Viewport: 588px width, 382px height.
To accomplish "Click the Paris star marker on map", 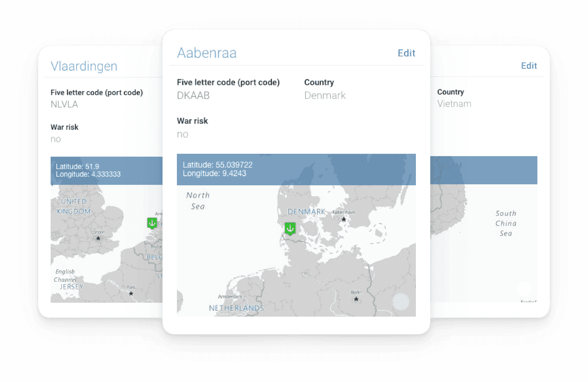I will click(131, 293).
